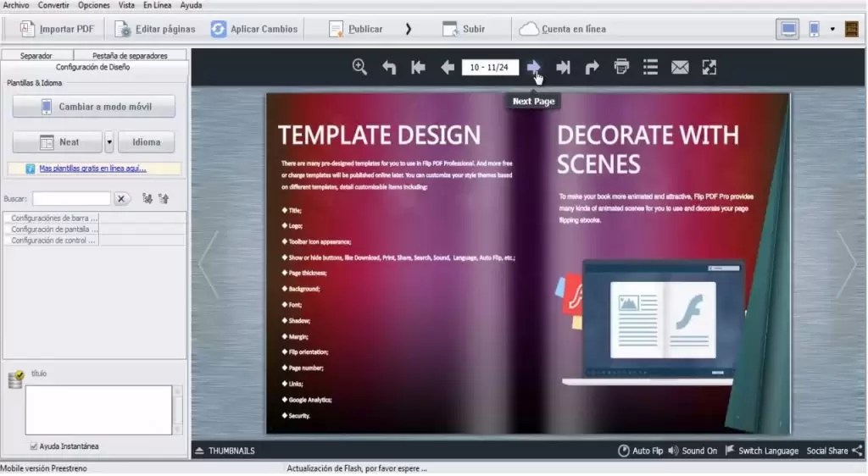This screenshot has height=476, width=868.
Task: Toggle Sound On
Action: 692,451
